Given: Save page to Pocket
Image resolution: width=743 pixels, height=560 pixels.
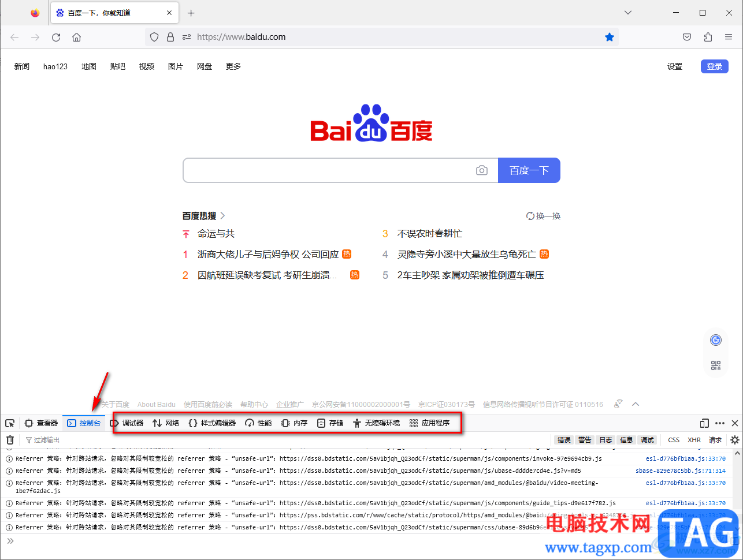Looking at the screenshot, I should coord(687,37).
